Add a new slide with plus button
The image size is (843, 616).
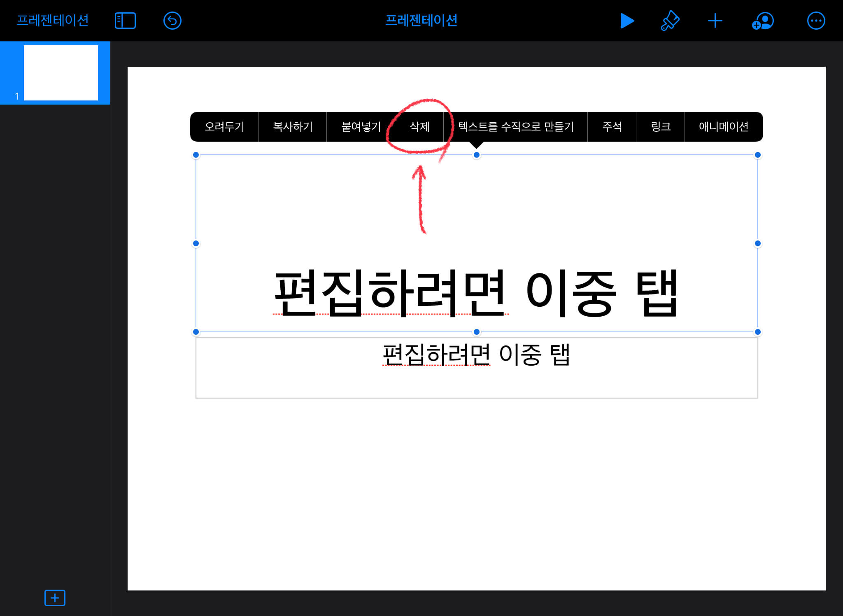tap(55, 597)
